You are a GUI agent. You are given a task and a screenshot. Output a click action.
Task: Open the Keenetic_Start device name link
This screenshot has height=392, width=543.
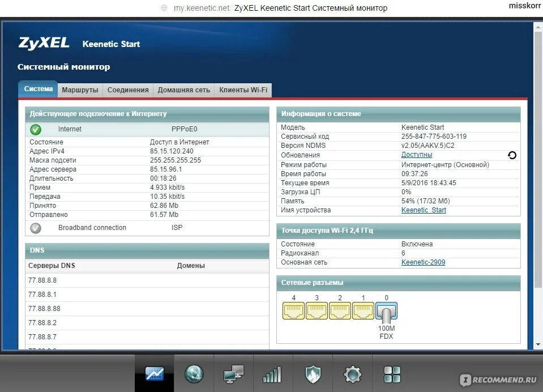[424, 210]
